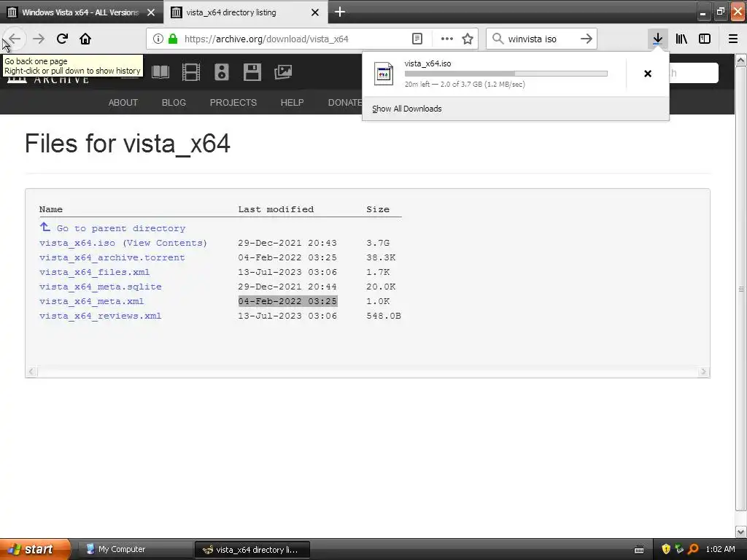Click page vertical scrollbar up arrow
The height and width of the screenshot is (560, 747).
coord(741,60)
